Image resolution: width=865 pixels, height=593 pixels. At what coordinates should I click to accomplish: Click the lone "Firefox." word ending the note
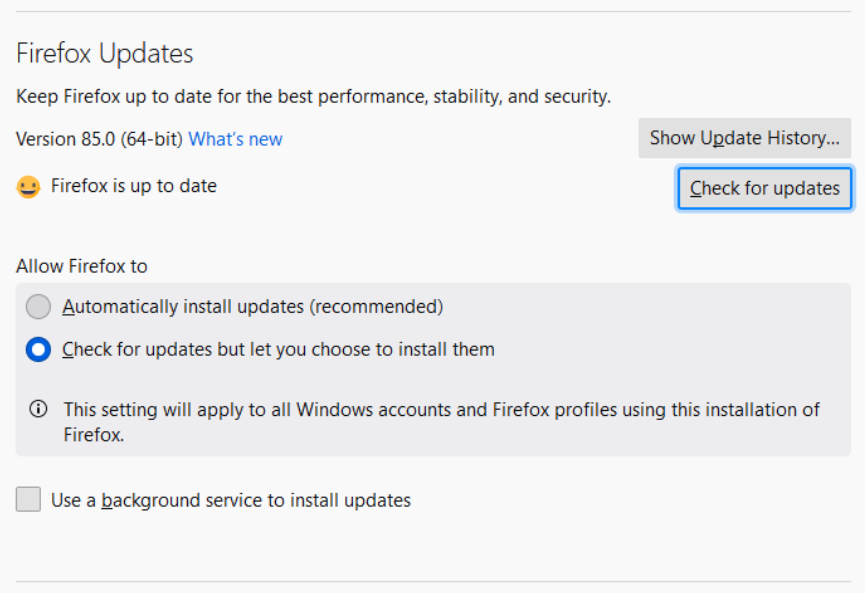[94, 435]
